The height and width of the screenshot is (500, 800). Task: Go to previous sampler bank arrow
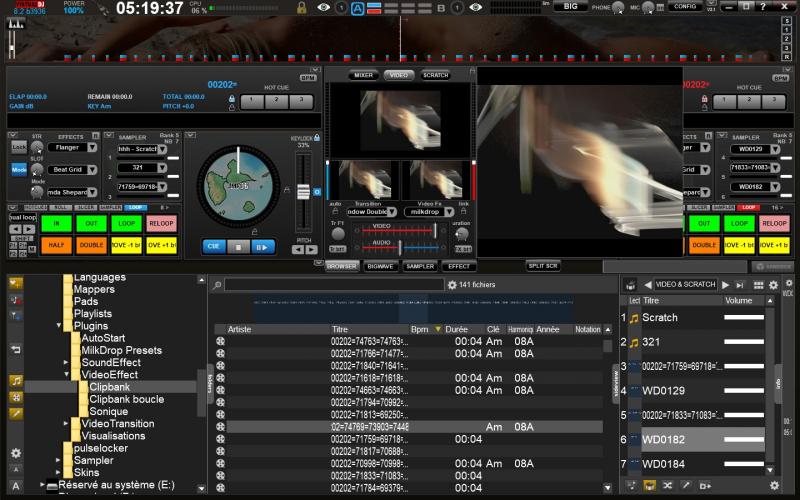point(647,285)
